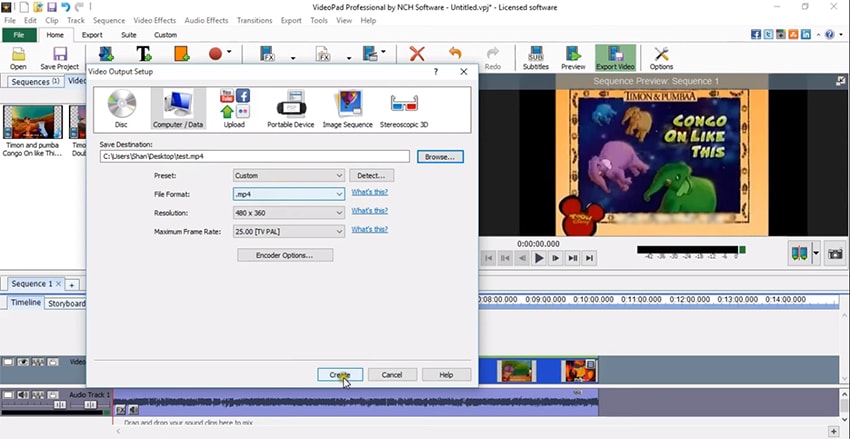Choose the Upload output option
The width and height of the screenshot is (850, 439).
[x=234, y=109]
